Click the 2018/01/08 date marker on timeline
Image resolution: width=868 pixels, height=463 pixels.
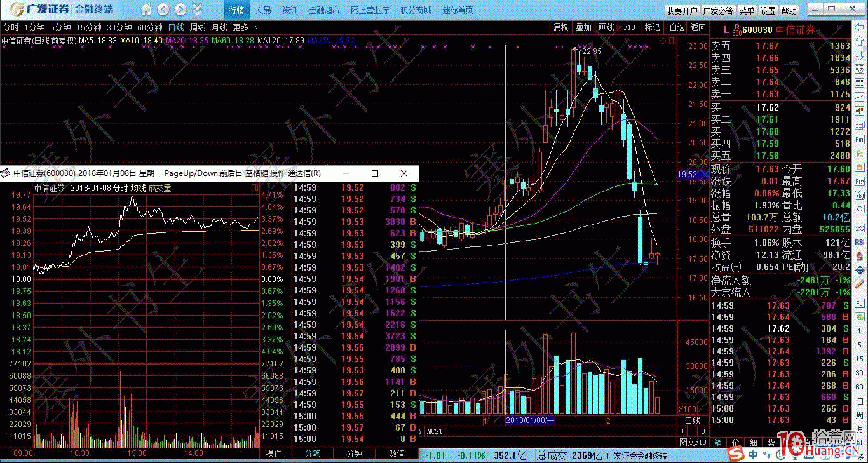point(530,420)
